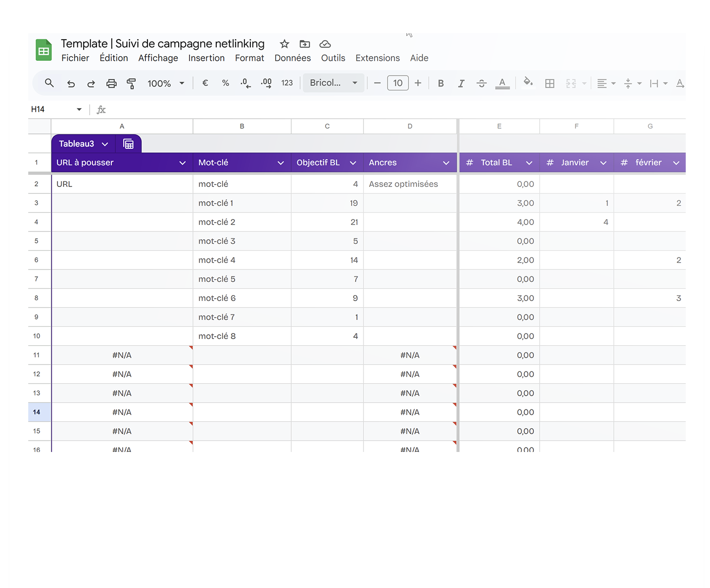Toggle strikethrough formatting

click(x=481, y=84)
